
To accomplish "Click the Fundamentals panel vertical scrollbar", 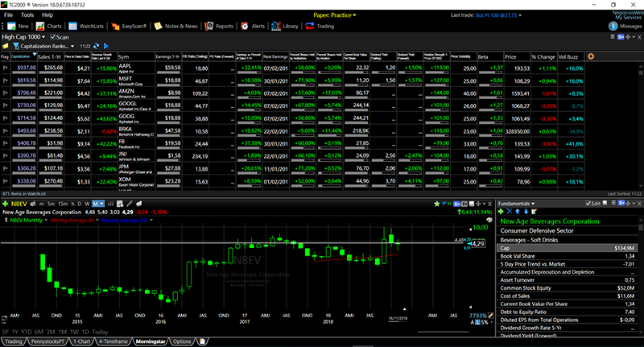I will click(x=641, y=275).
